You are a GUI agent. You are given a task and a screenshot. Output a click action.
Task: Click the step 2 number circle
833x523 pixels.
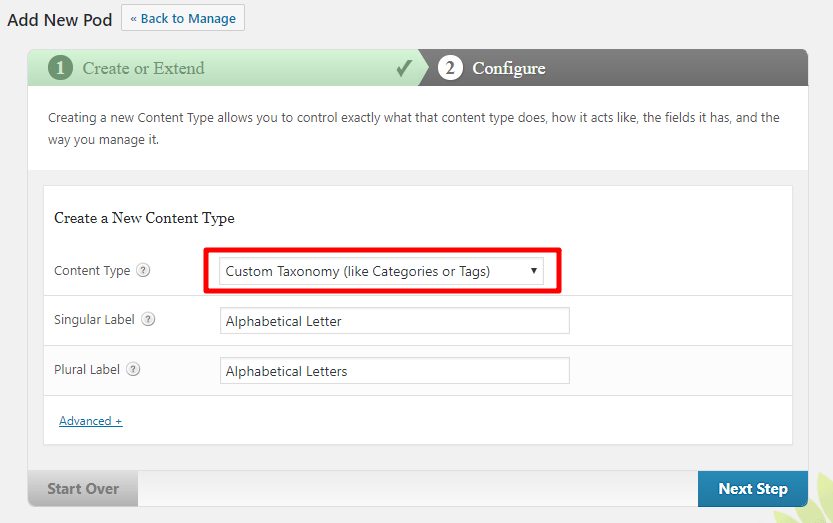click(x=450, y=68)
